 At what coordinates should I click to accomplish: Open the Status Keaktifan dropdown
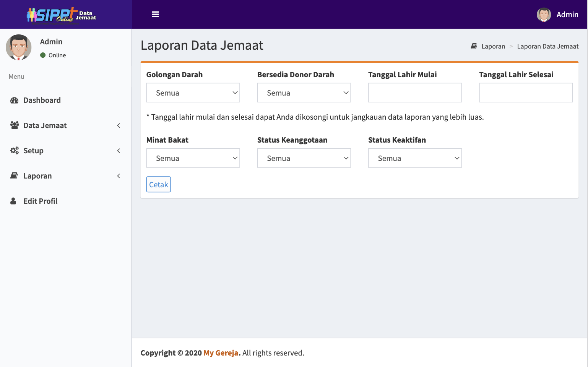tap(415, 158)
